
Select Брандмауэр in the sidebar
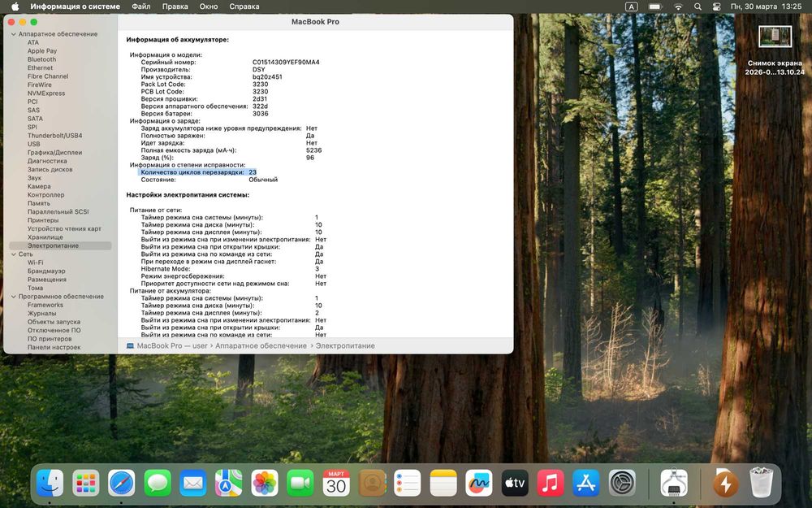pyautogui.click(x=46, y=271)
